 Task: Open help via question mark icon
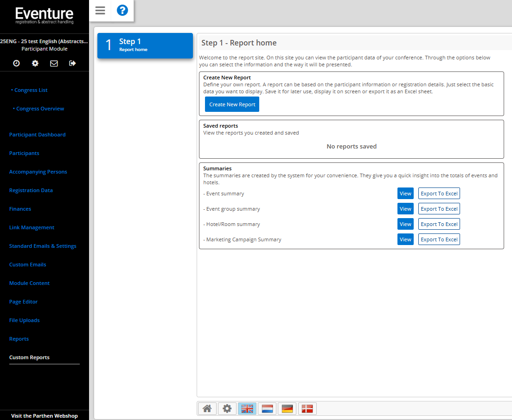(x=122, y=11)
